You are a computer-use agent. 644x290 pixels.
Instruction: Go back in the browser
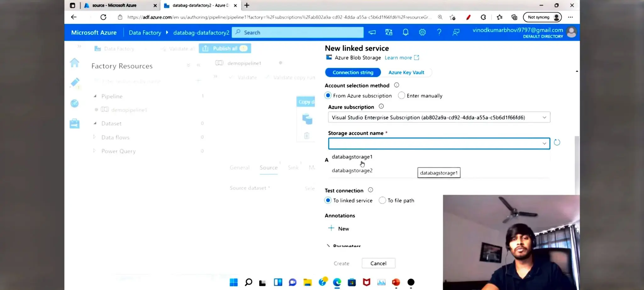pyautogui.click(x=74, y=17)
